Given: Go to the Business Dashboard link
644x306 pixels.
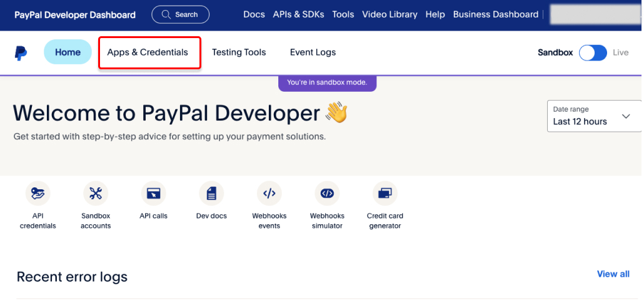Looking at the screenshot, I should click(x=496, y=14).
